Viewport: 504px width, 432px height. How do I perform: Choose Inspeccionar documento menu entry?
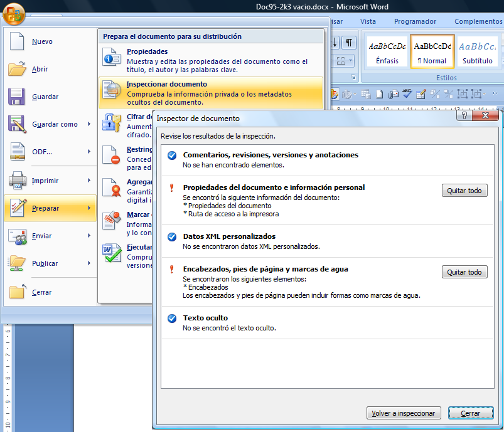pos(210,93)
